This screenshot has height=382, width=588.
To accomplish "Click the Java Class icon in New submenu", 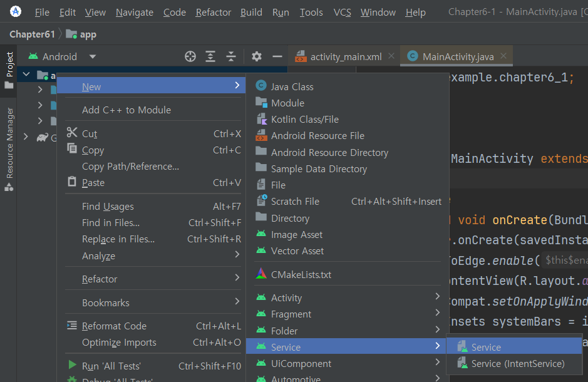I will pos(261,86).
